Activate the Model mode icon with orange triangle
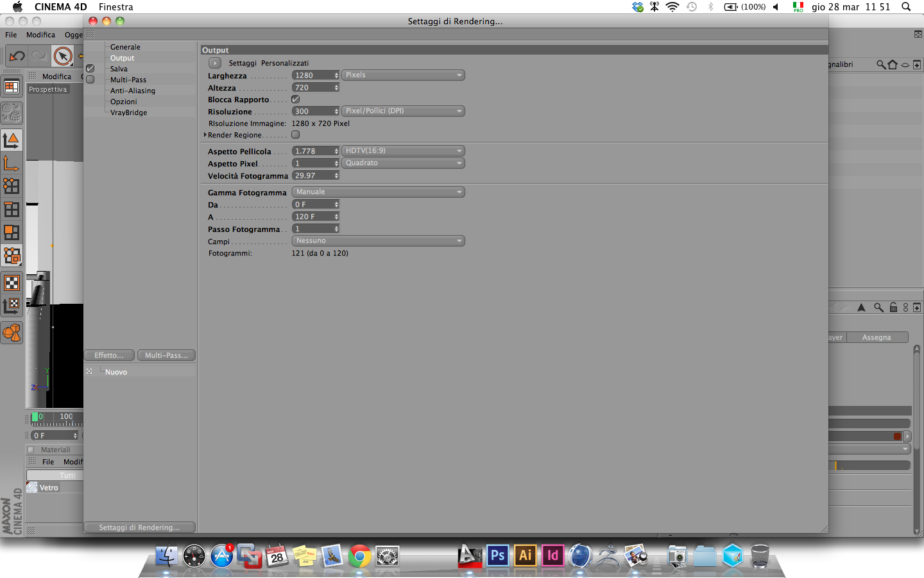 (12, 140)
